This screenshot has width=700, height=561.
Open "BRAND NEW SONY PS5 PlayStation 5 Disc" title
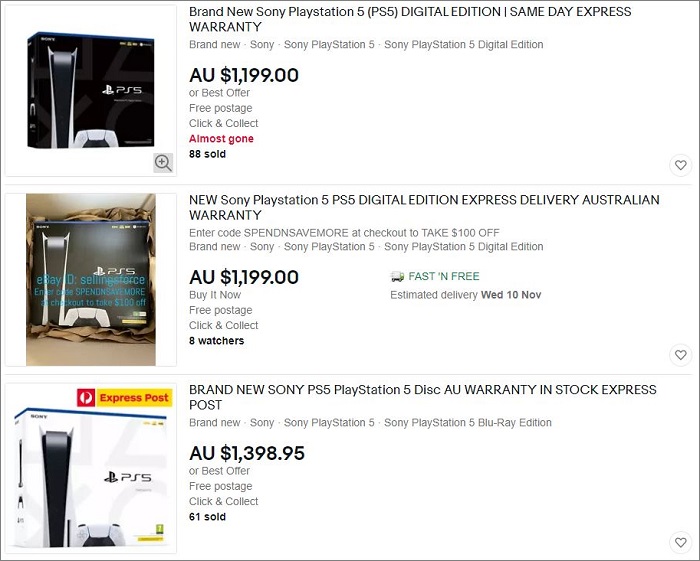(x=422, y=397)
